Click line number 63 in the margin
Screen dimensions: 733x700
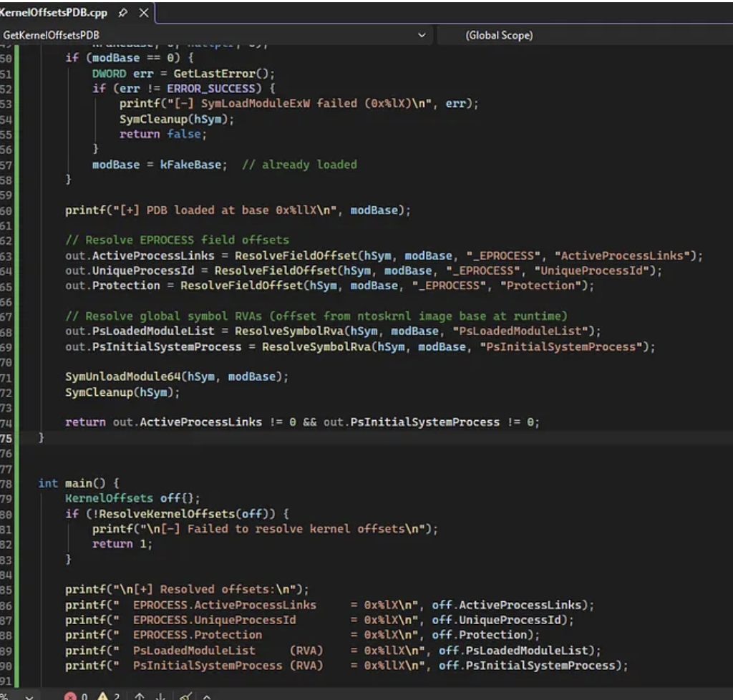6,256
